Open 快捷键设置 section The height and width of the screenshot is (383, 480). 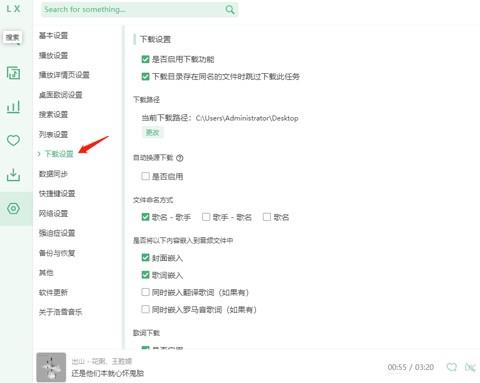pos(57,193)
